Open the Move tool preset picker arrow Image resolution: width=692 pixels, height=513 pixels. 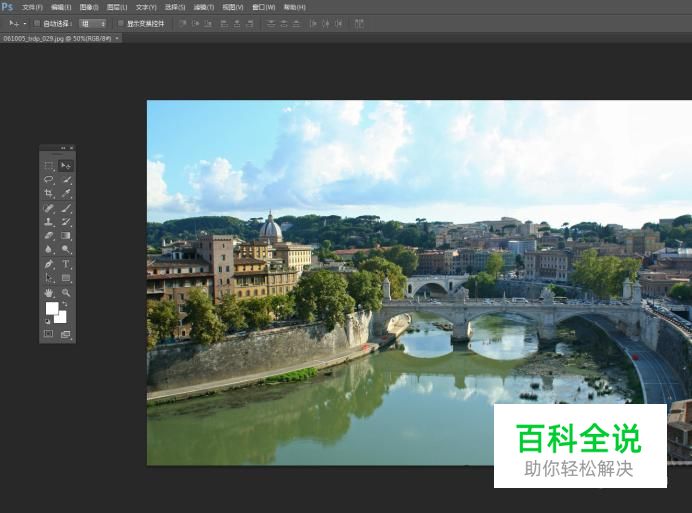tap(25, 23)
